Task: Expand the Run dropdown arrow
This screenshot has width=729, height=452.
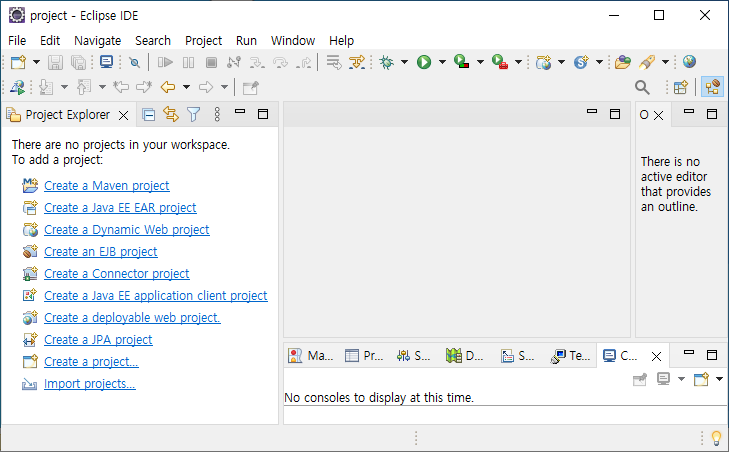Action: tap(442, 62)
